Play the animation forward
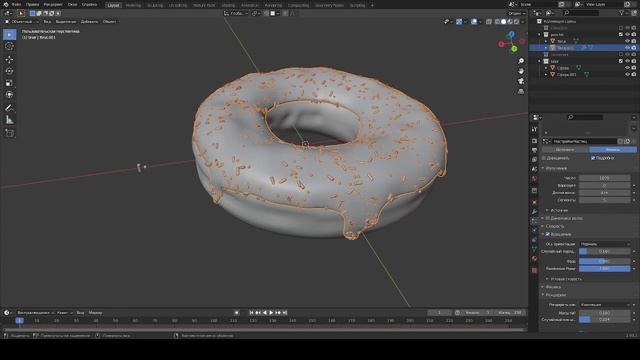Image resolution: width=640 pixels, height=360 pixels. click(x=271, y=313)
